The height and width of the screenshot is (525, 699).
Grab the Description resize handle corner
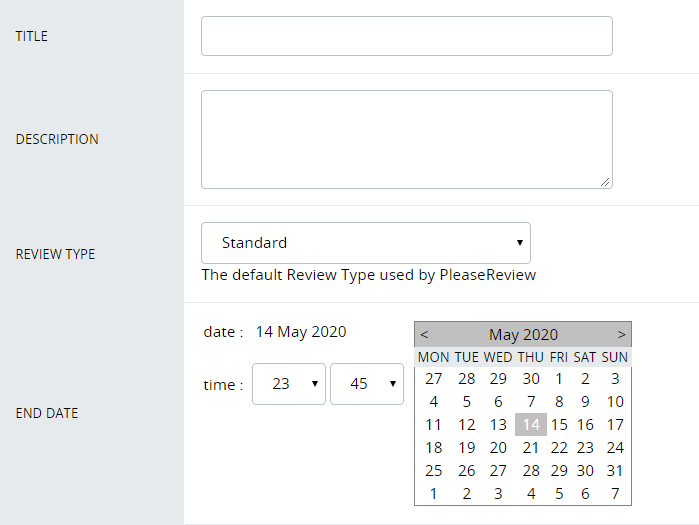[x=605, y=182]
